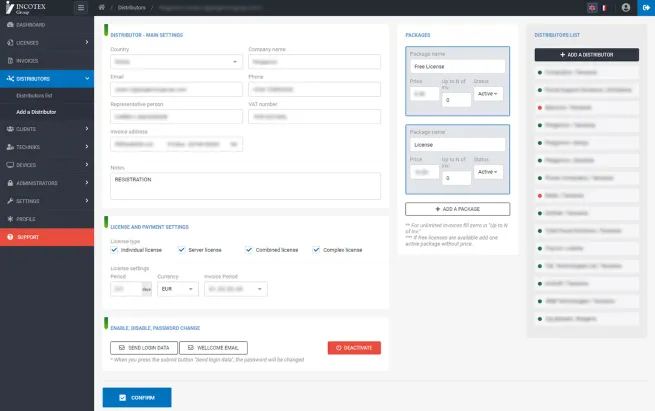The height and width of the screenshot is (411, 655).
Task: Click the Technics sidebar icon
Action: click(10, 147)
